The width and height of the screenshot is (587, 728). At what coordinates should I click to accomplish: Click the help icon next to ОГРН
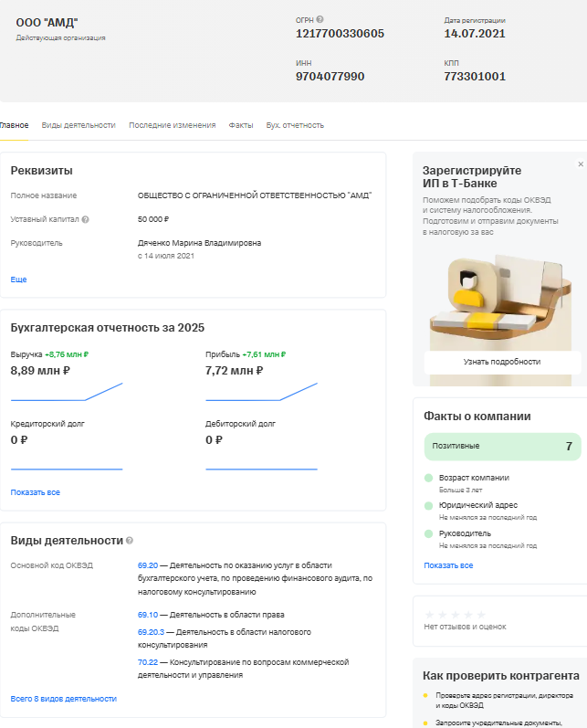(x=320, y=19)
